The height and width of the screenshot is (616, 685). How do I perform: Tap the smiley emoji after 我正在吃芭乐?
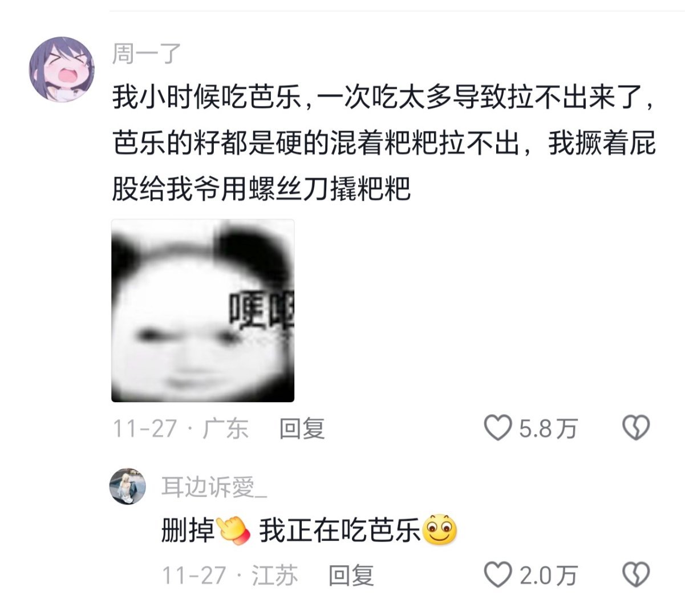tap(439, 530)
